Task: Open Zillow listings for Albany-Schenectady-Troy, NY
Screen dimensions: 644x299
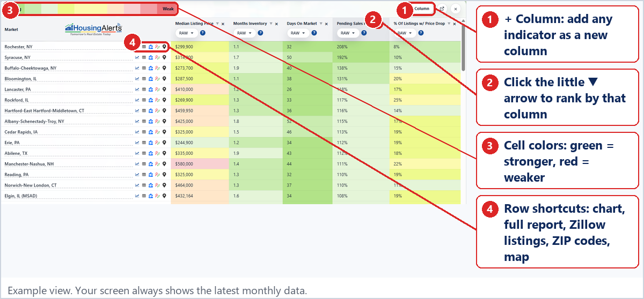Action: point(151,122)
